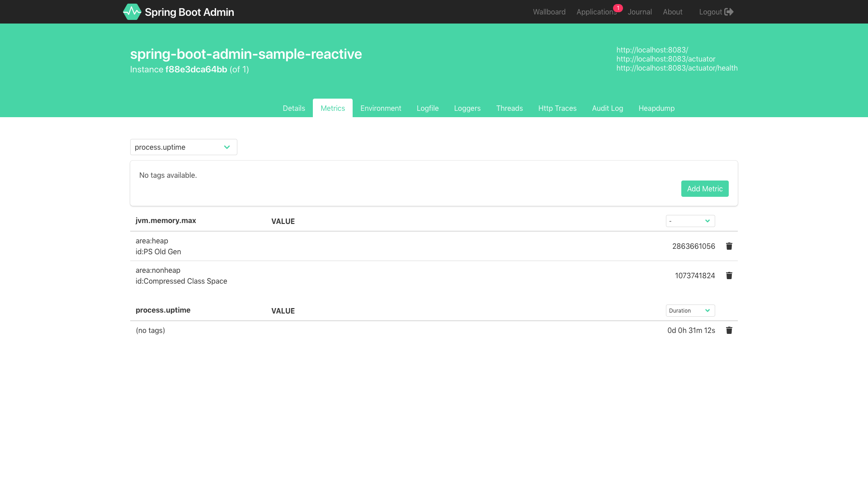Click the area:heap tag text
This screenshot has width=868, height=499.
(x=152, y=241)
